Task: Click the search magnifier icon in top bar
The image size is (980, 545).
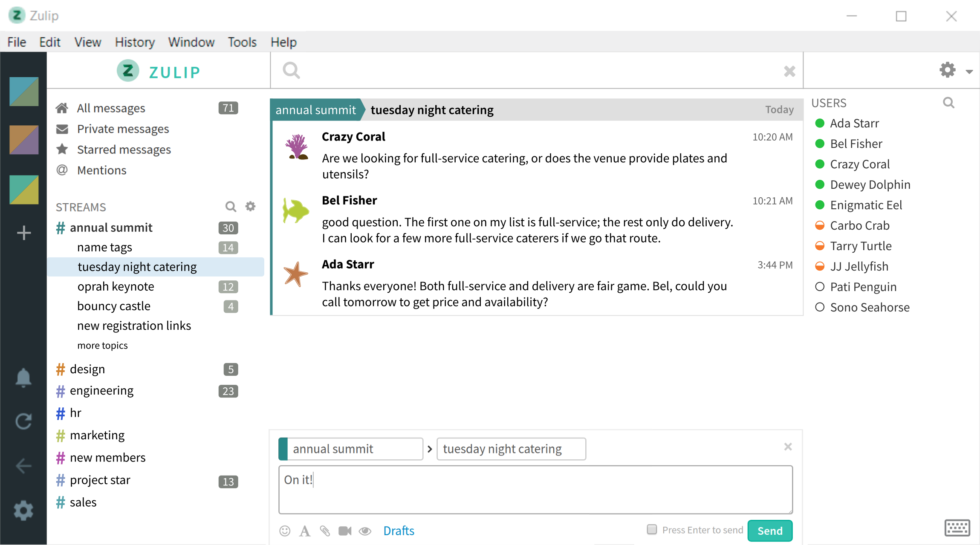Action: tap(292, 70)
